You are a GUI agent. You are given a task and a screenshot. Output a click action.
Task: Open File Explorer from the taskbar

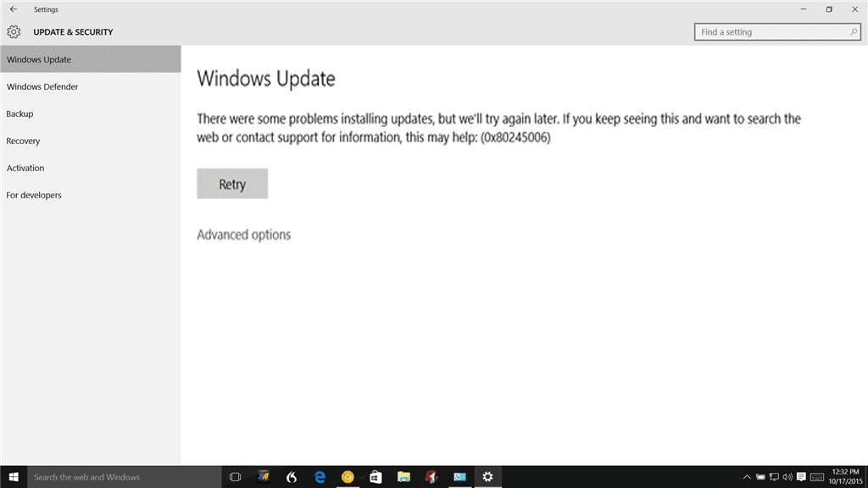click(x=403, y=477)
